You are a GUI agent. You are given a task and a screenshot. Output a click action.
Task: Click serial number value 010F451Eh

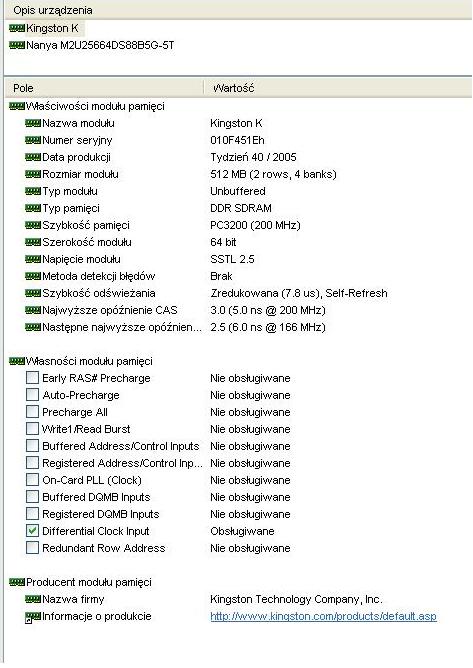[237, 140]
